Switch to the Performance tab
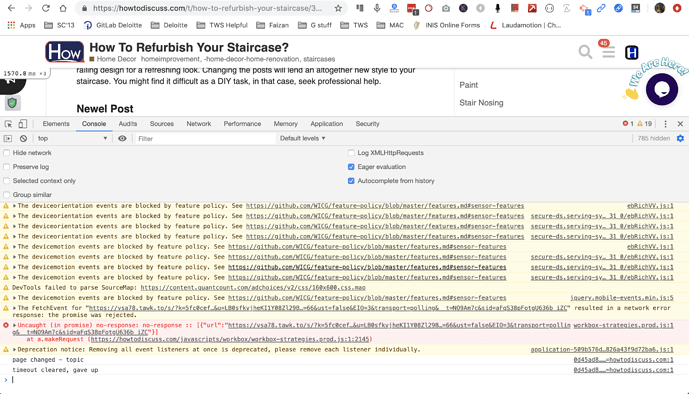The width and height of the screenshot is (689, 394). point(242,124)
